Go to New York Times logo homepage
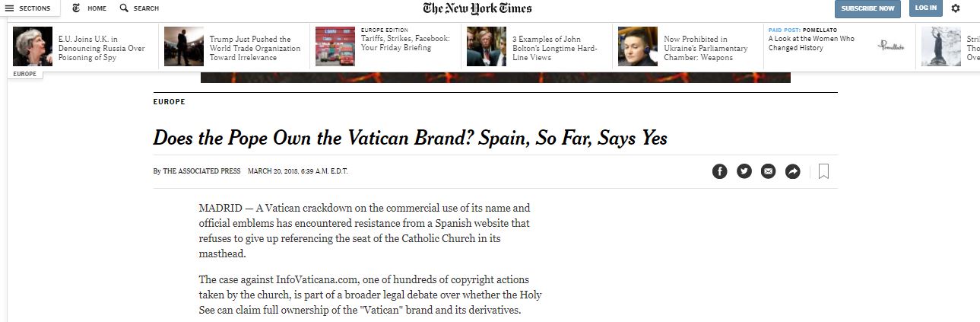This screenshot has height=322, width=980. pyautogui.click(x=477, y=8)
